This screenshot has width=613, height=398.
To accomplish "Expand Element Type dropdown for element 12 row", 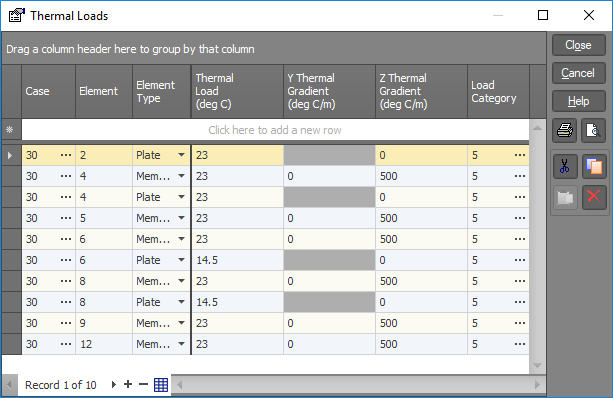I will pos(181,344).
